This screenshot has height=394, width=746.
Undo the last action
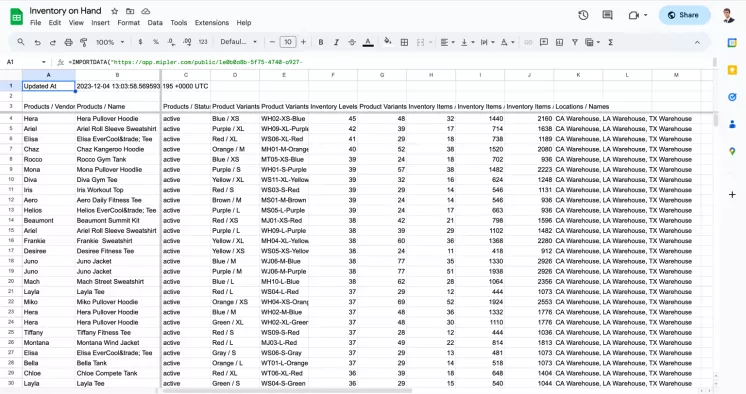click(x=37, y=42)
